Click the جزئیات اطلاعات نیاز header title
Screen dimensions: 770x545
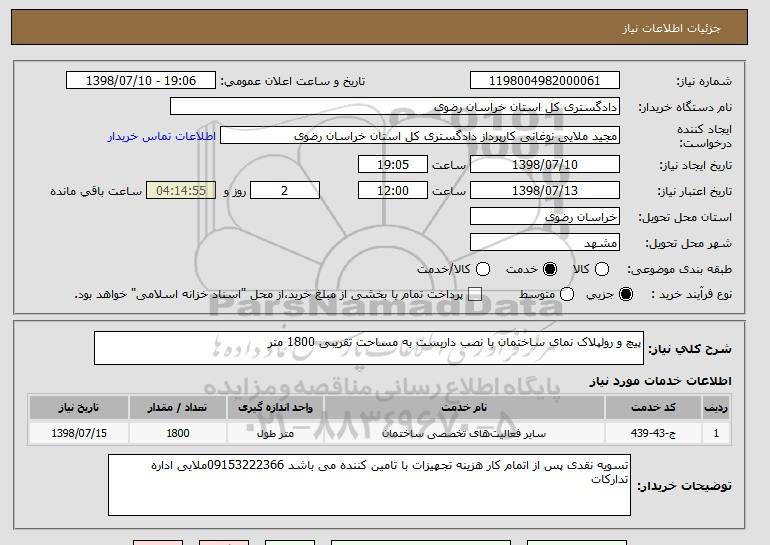click(x=671, y=28)
